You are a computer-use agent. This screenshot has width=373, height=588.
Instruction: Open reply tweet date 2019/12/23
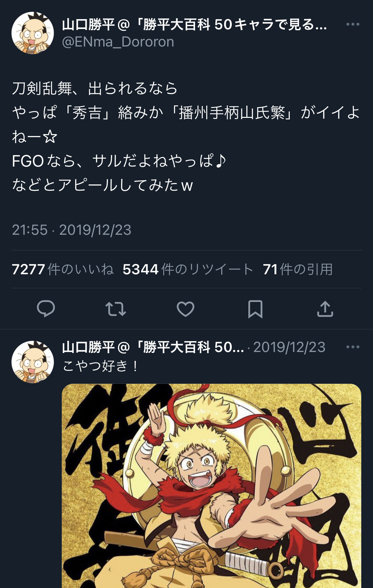coord(289,347)
